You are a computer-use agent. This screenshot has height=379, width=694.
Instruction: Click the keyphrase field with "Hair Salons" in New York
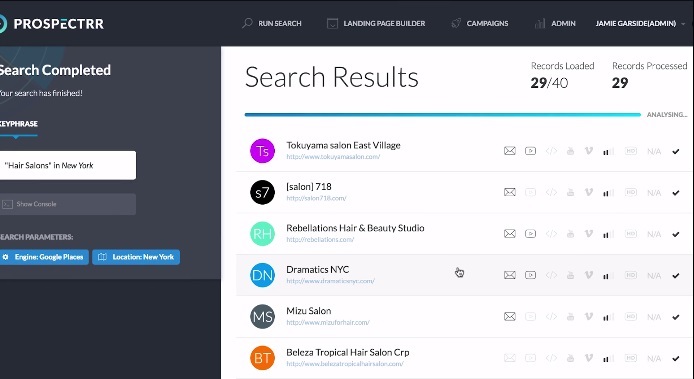tap(68, 165)
